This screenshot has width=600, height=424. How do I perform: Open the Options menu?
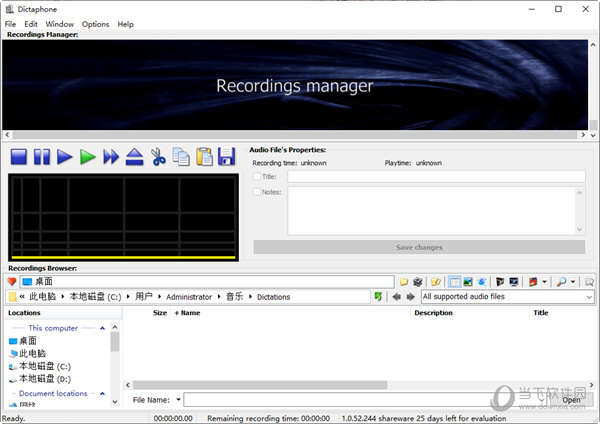95,24
